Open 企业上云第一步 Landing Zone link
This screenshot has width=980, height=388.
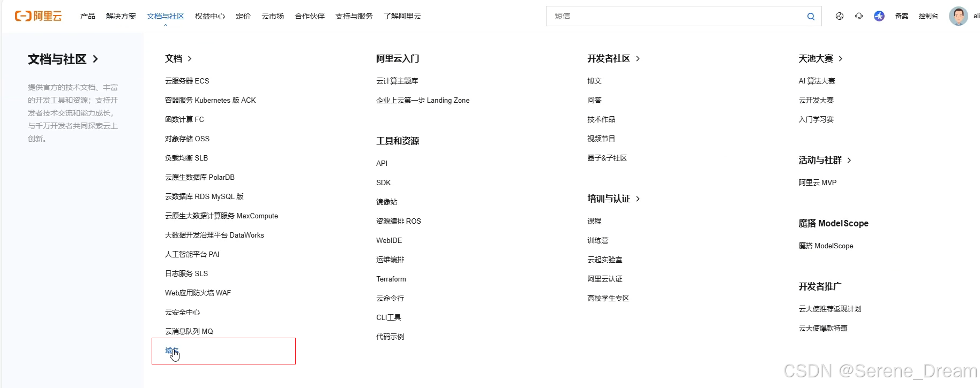point(423,100)
